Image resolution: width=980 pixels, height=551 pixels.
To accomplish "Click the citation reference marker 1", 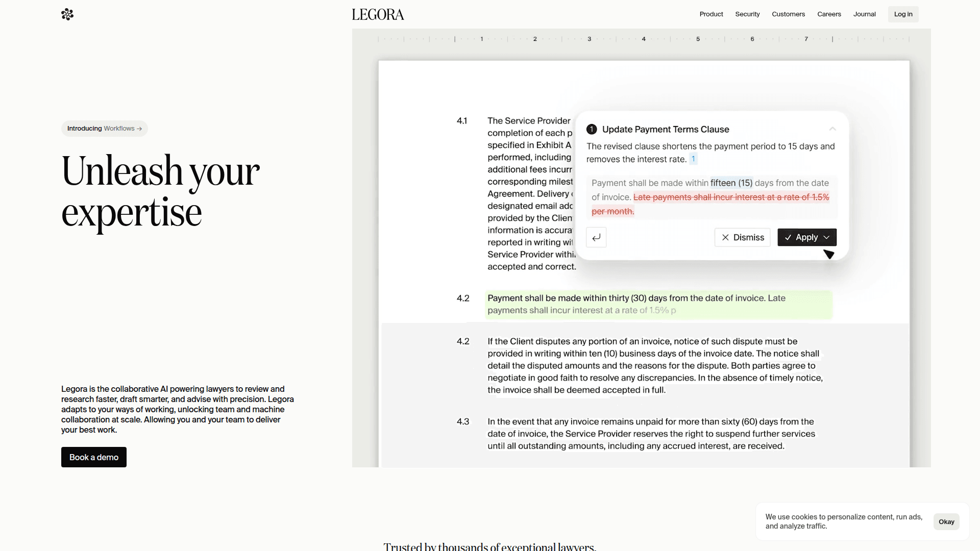I will [693, 159].
